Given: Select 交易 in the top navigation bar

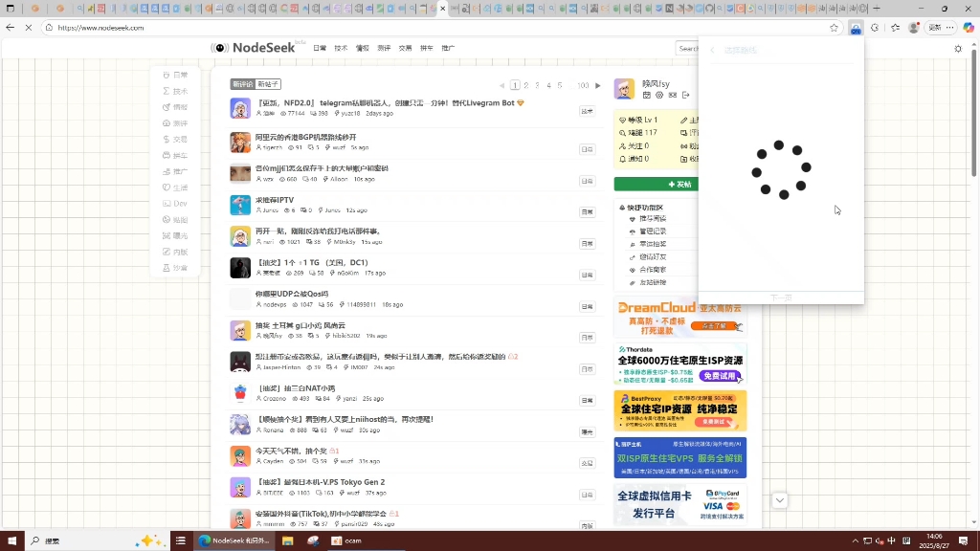Looking at the screenshot, I should [405, 48].
